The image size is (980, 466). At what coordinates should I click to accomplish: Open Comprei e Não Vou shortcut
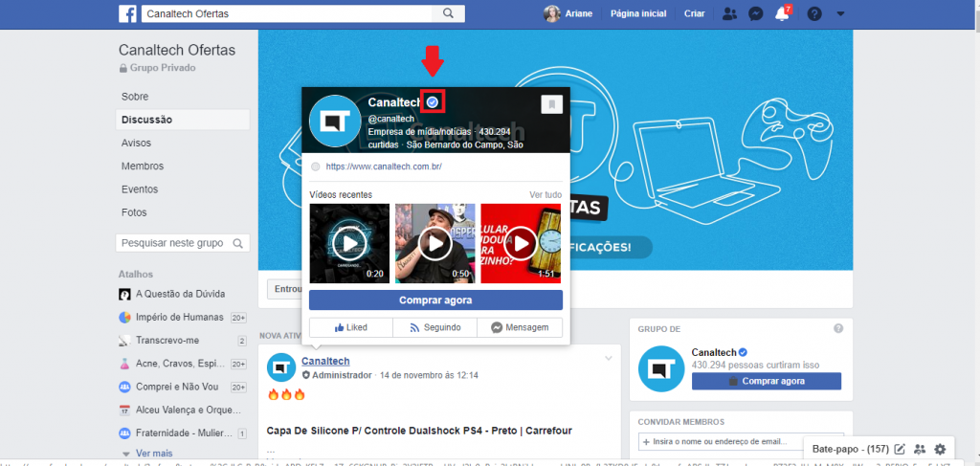tap(179, 387)
